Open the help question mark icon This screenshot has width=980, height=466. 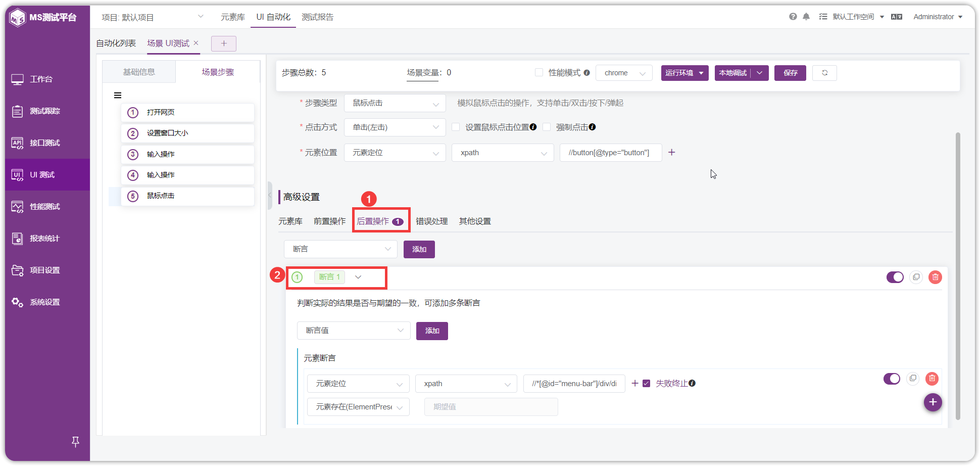coord(793,17)
